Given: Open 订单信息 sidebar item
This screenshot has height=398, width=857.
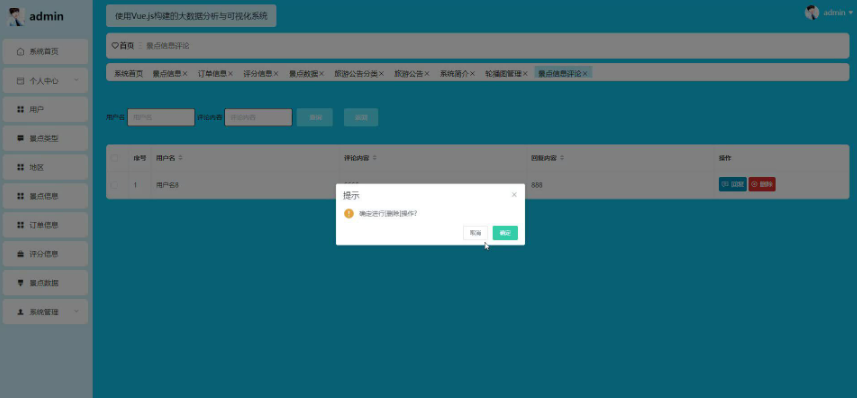Looking at the screenshot, I should [45, 225].
